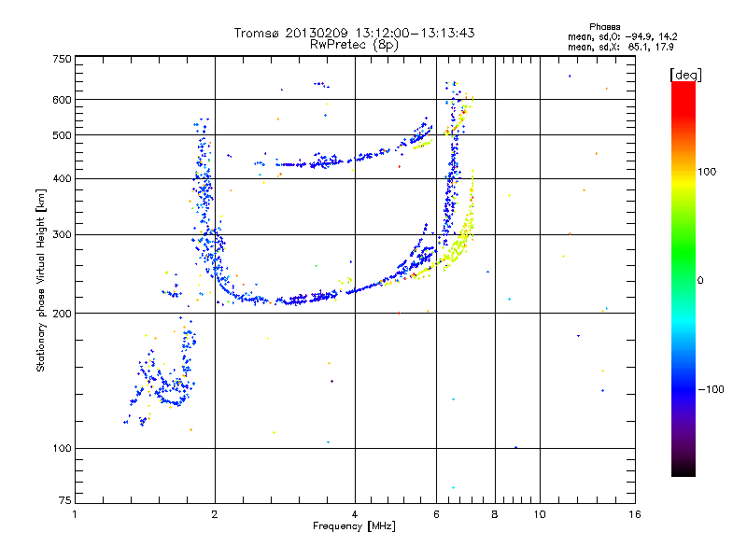Click the x-axis tick label '1'
This screenshot has width=747, height=560.
tap(75, 514)
